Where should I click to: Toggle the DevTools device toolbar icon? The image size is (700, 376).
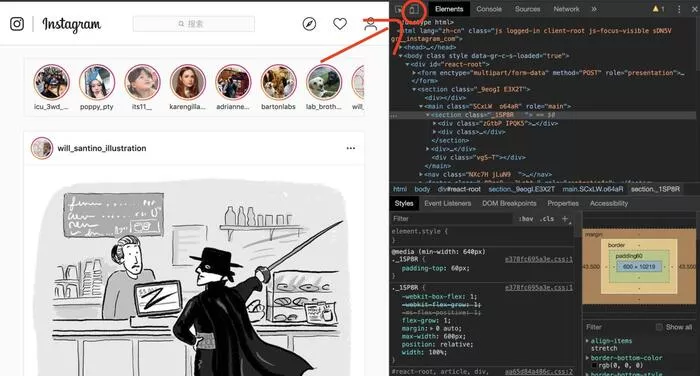coord(414,9)
